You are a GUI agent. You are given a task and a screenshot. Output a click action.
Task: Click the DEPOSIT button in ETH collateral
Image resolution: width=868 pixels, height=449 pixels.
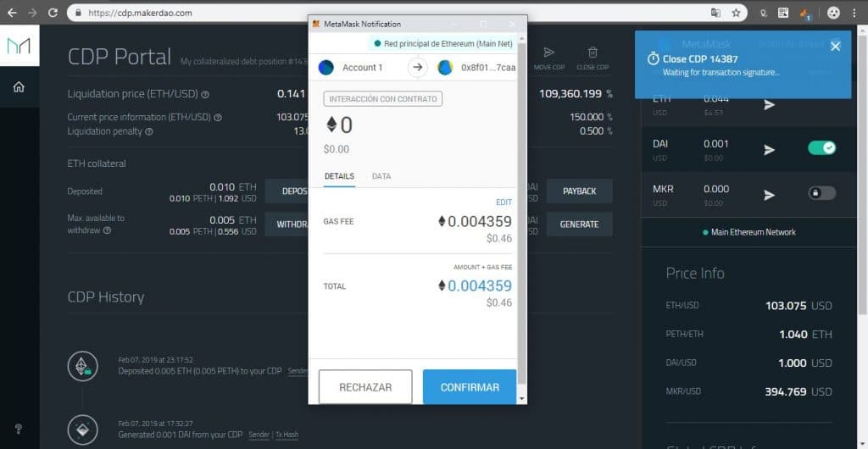pyautogui.click(x=287, y=191)
